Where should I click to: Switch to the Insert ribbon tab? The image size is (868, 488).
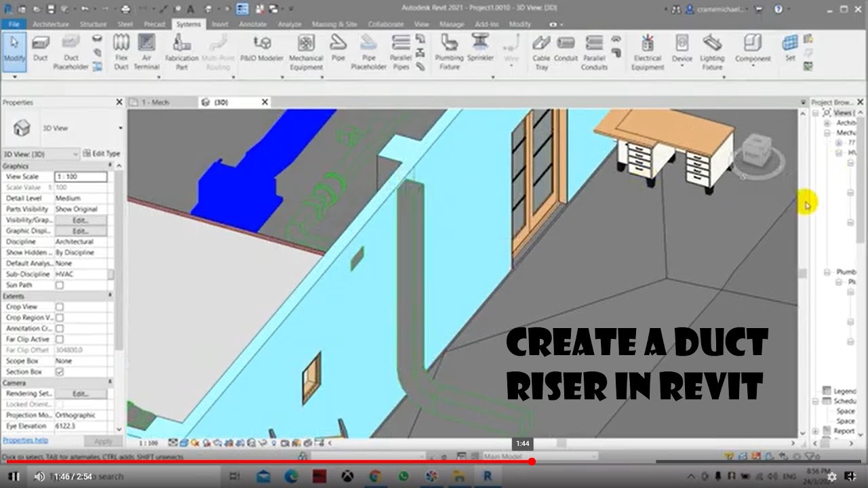tap(220, 24)
